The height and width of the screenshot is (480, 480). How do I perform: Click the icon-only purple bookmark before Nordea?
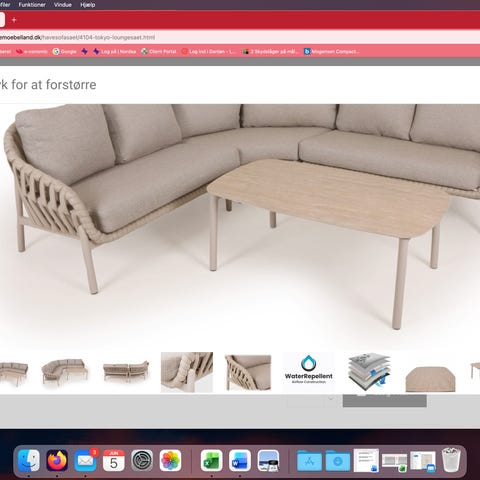pos(85,51)
